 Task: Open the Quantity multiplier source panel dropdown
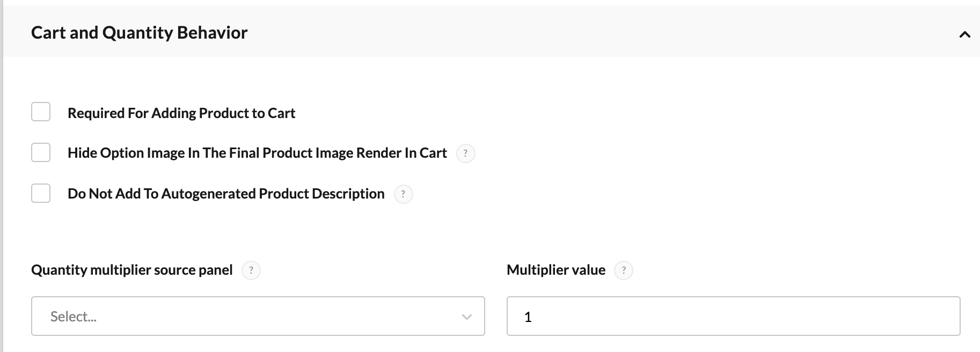point(258,316)
